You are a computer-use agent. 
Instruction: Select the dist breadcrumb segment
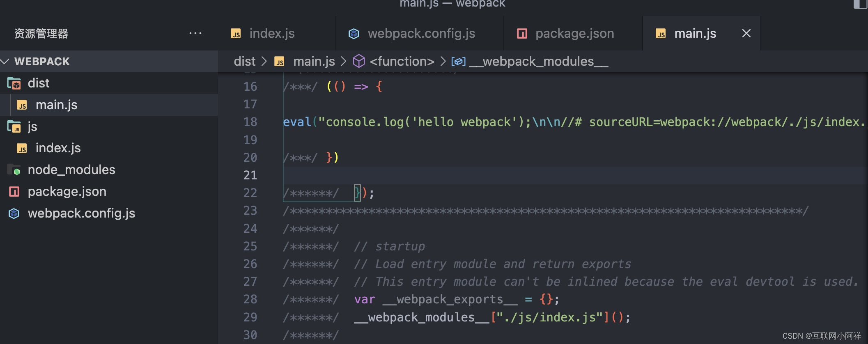pyautogui.click(x=244, y=61)
